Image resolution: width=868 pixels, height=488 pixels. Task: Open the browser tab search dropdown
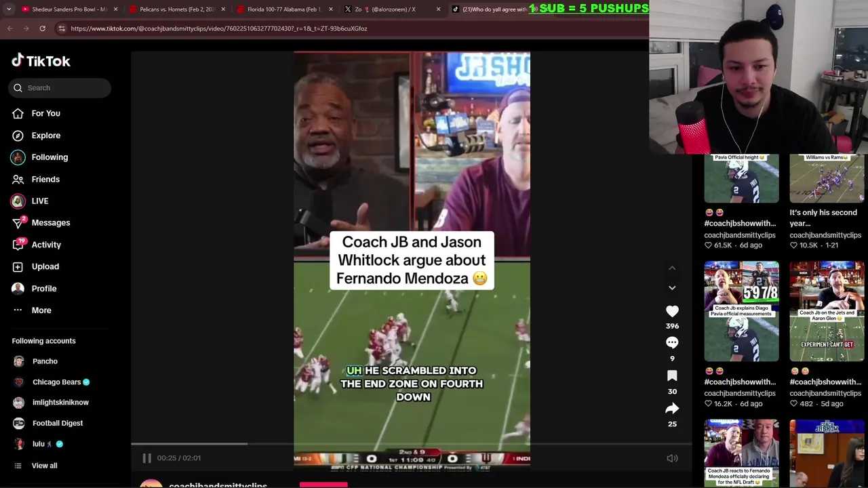pyautogui.click(x=9, y=9)
